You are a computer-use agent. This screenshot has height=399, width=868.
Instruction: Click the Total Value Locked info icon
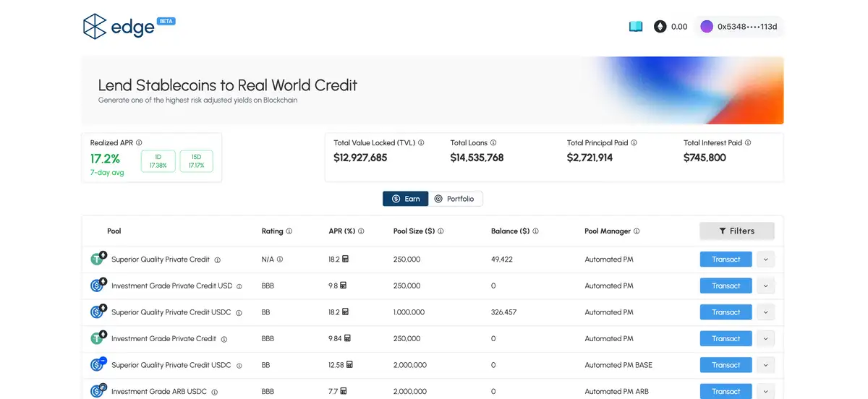pyautogui.click(x=421, y=143)
